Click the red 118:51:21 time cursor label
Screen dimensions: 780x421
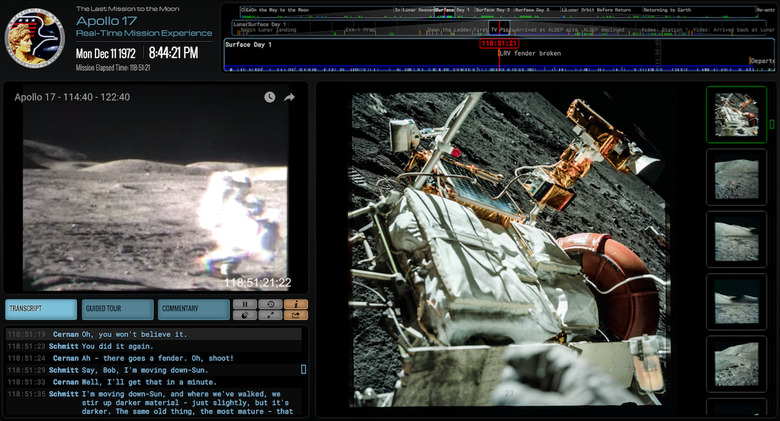(x=499, y=43)
